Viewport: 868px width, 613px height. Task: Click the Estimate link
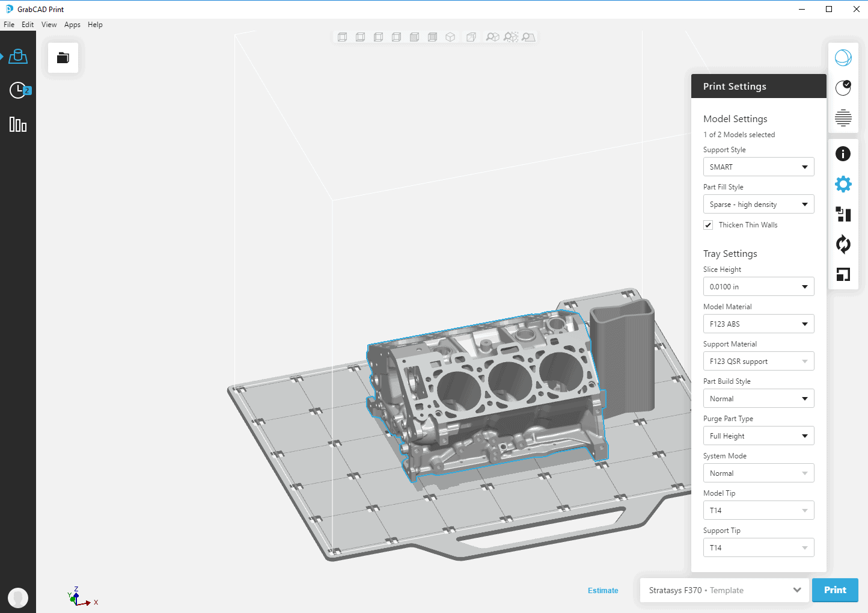click(603, 590)
